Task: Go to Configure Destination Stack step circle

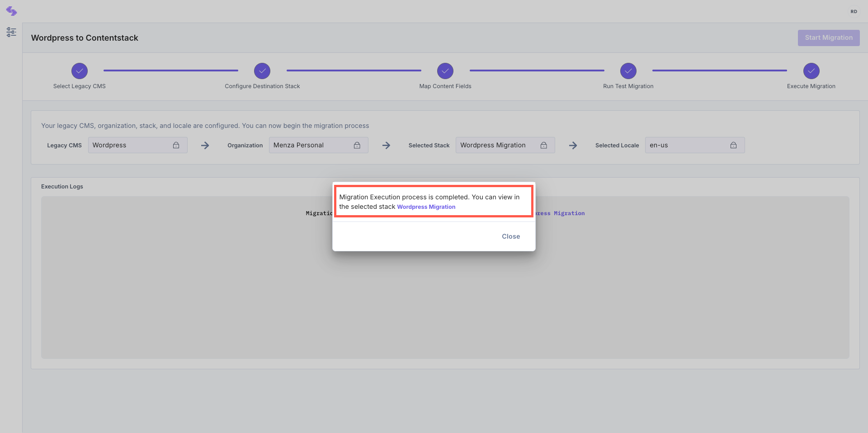Action: pos(262,71)
